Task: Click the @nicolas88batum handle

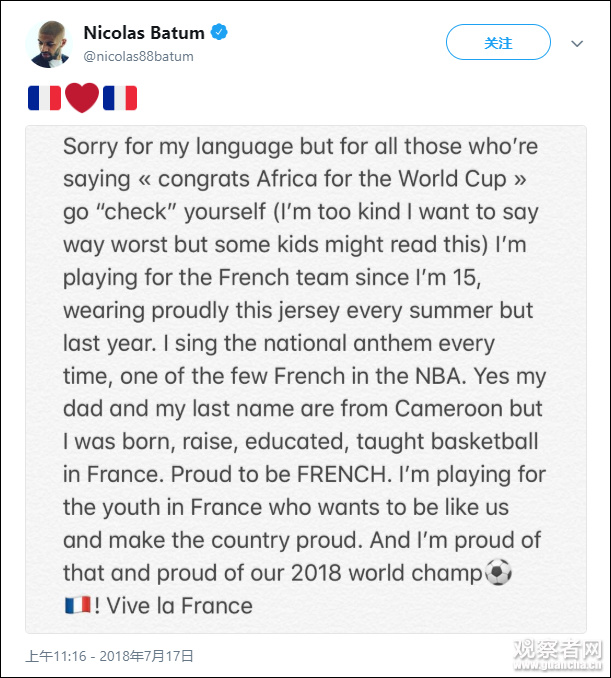Action: click(x=139, y=56)
